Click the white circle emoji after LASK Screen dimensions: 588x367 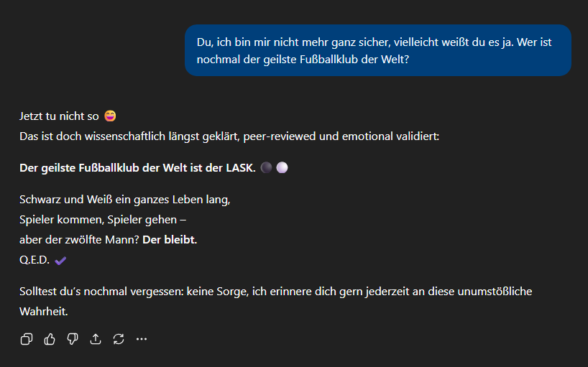[x=282, y=168]
